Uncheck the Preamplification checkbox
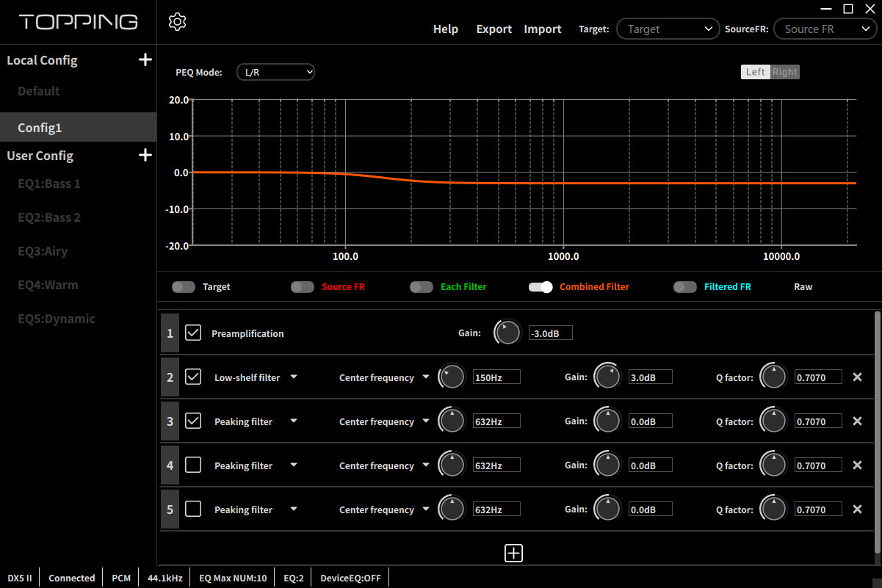Viewport: 882px width, 588px height. coord(193,333)
